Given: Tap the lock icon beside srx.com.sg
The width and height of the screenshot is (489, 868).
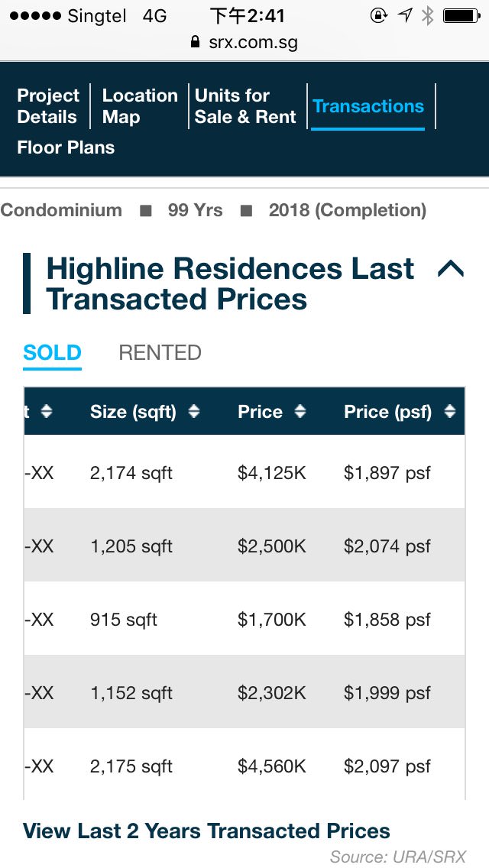Looking at the screenshot, I should pos(196,43).
